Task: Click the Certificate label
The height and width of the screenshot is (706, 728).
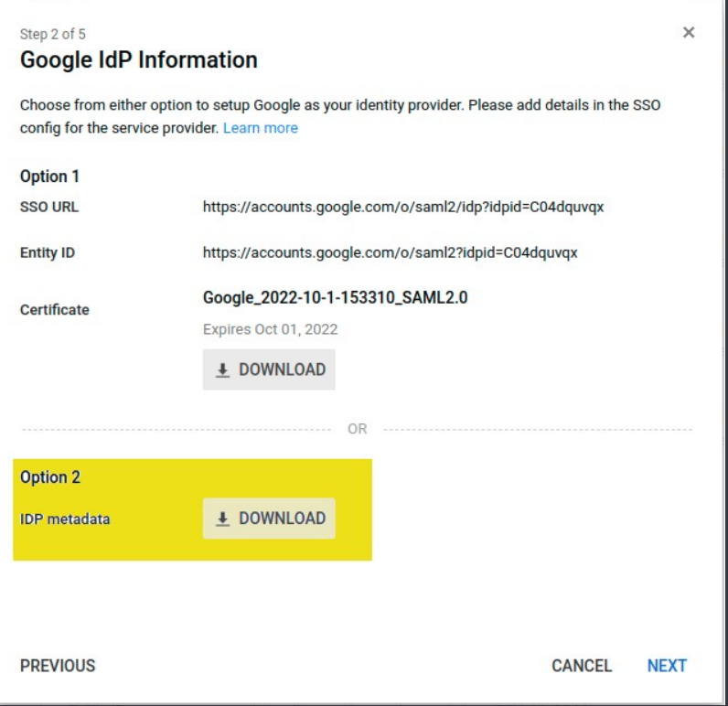Action: pos(55,310)
